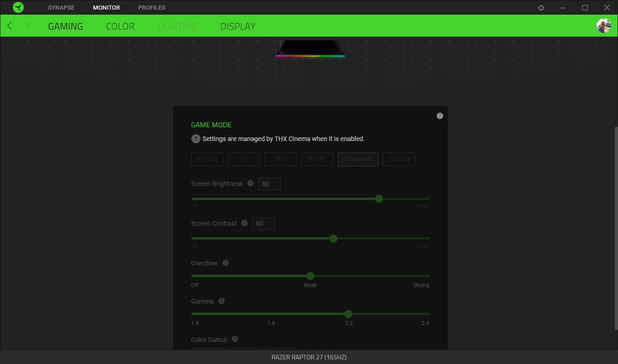Open the Display subtab
Screen dimensions: 618x364
[238, 26]
